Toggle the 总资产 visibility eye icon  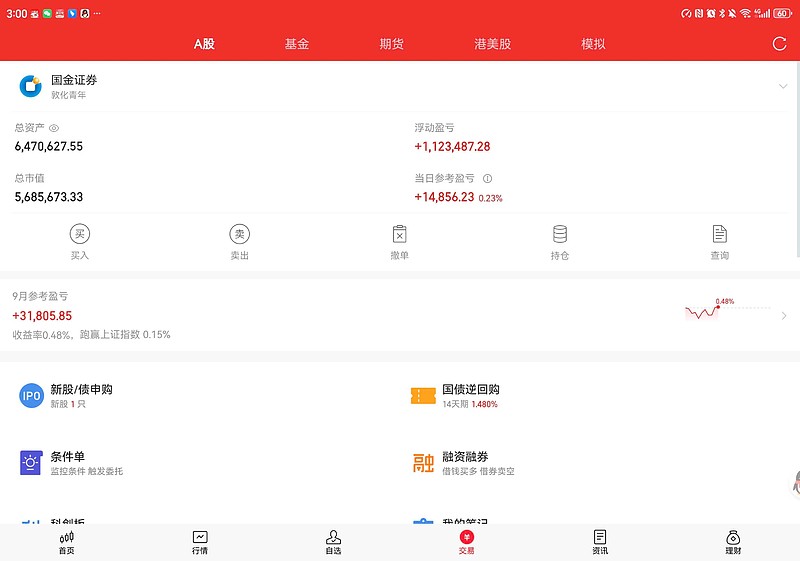tap(54, 128)
